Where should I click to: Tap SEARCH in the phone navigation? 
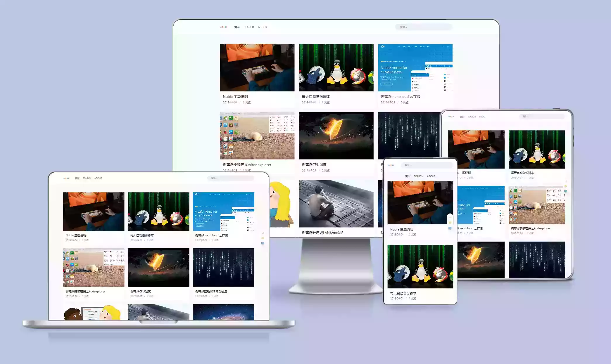(419, 176)
